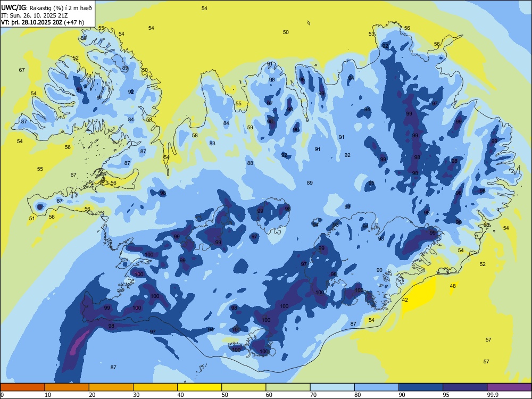Select the 10–20 orange legend swatch
532x399 pixels.
click(x=67, y=387)
